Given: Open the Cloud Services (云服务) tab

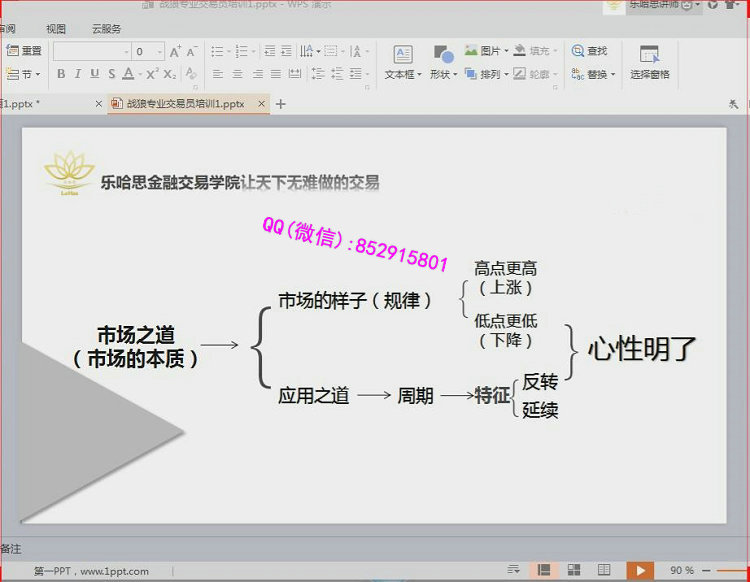Looking at the screenshot, I should coord(106,29).
